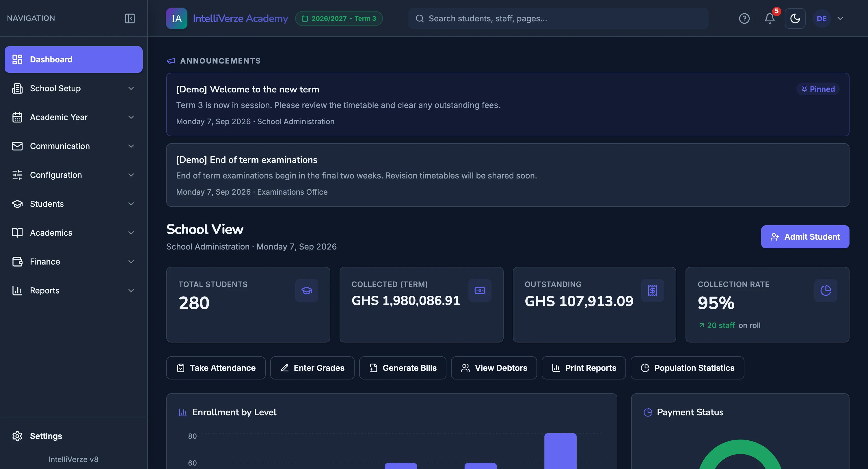Expand user menu chevron beside DE

click(x=840, y=18)
